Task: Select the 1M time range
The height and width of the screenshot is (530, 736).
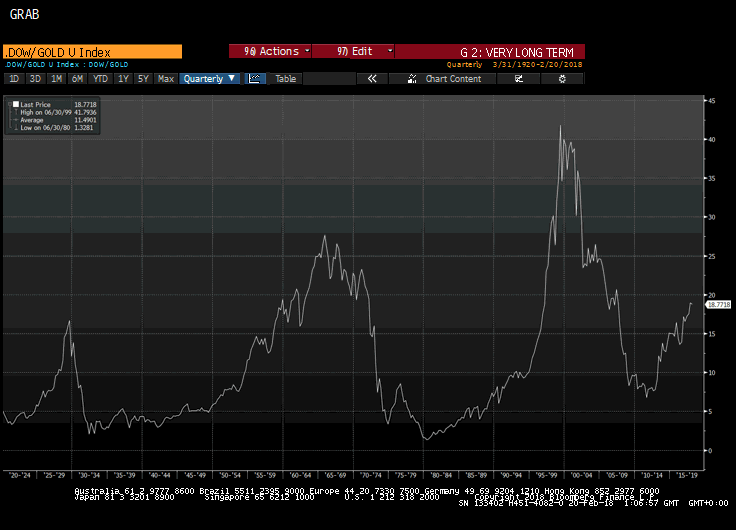Action: [x=56, y=79]
